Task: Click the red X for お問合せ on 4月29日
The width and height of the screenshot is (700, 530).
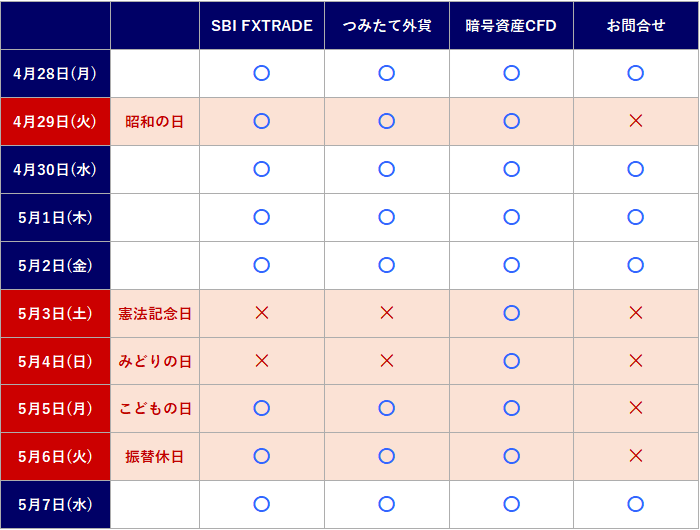Action: (x=636, y=121)
